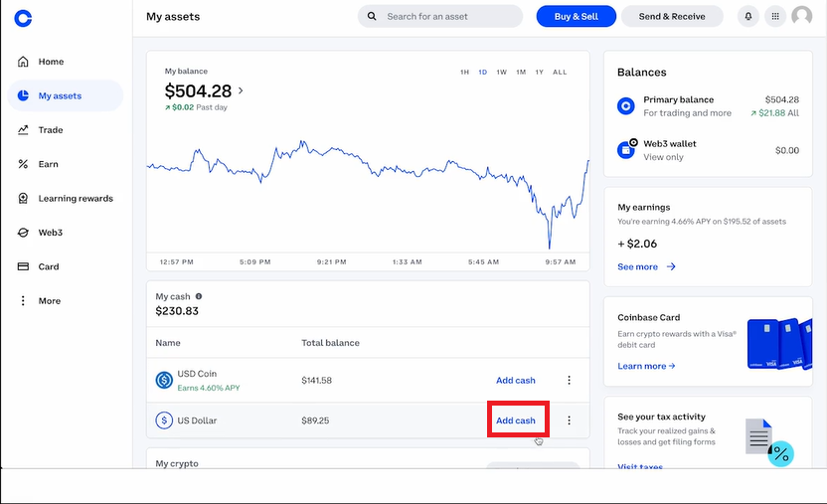Click the Coinbase Card image
The width and height of the screenshot is (827, 504).
click(x=779, y=343)
